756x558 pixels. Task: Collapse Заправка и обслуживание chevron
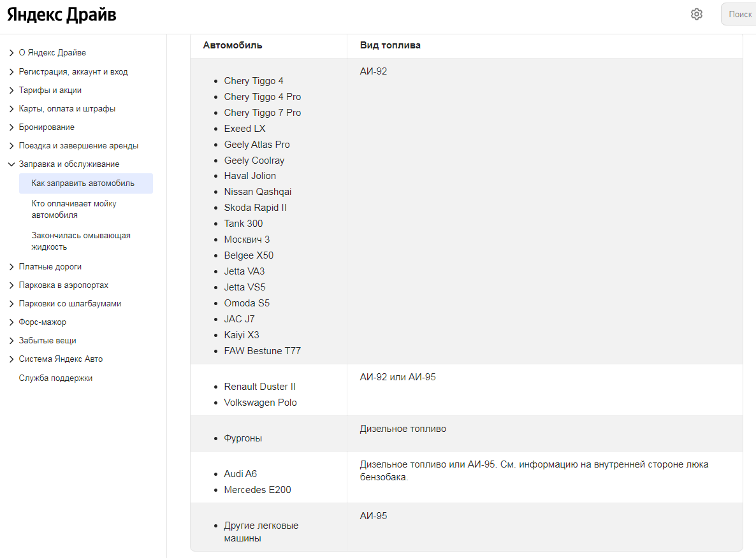[11, 164]
